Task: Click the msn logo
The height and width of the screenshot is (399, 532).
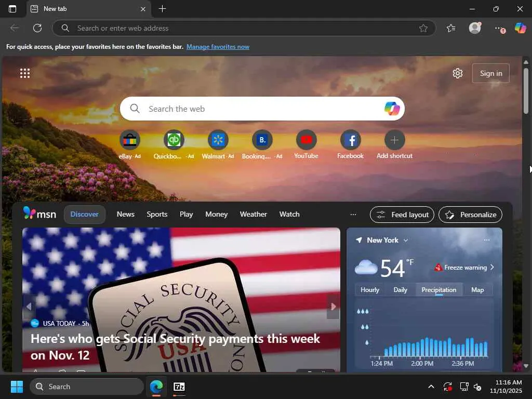Action: point(39,214)
